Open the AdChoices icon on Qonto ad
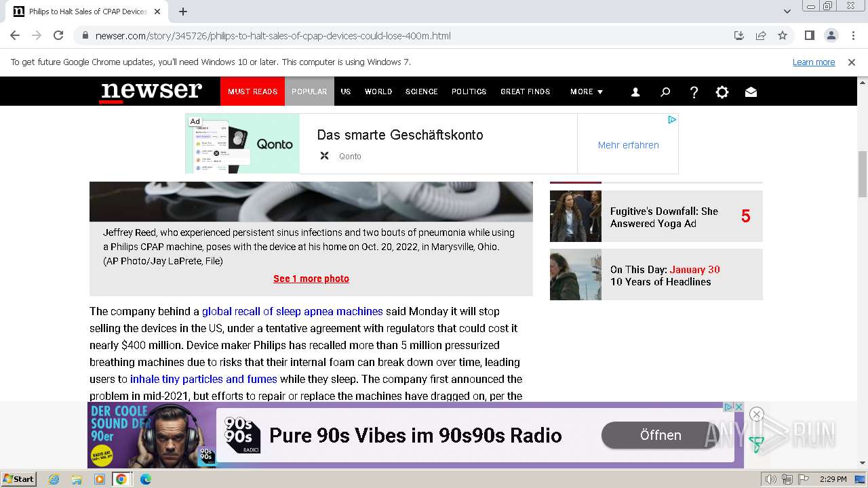 671,120
